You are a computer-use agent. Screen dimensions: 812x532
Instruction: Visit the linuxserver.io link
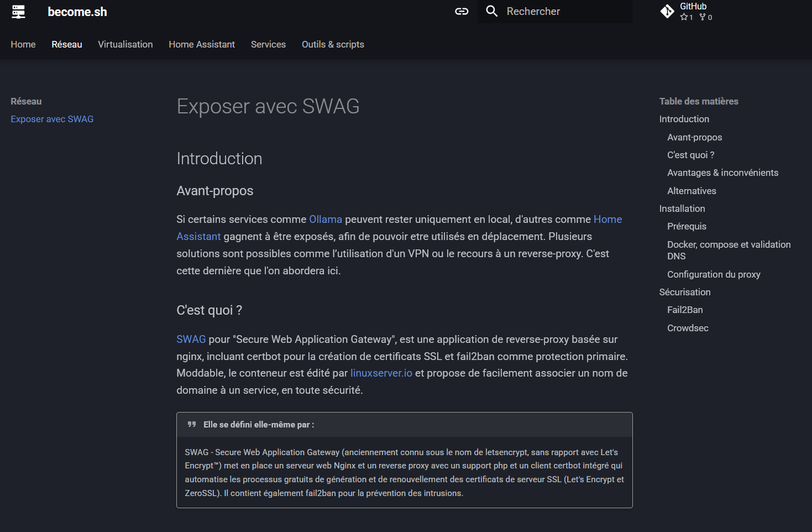coord(381,373)
